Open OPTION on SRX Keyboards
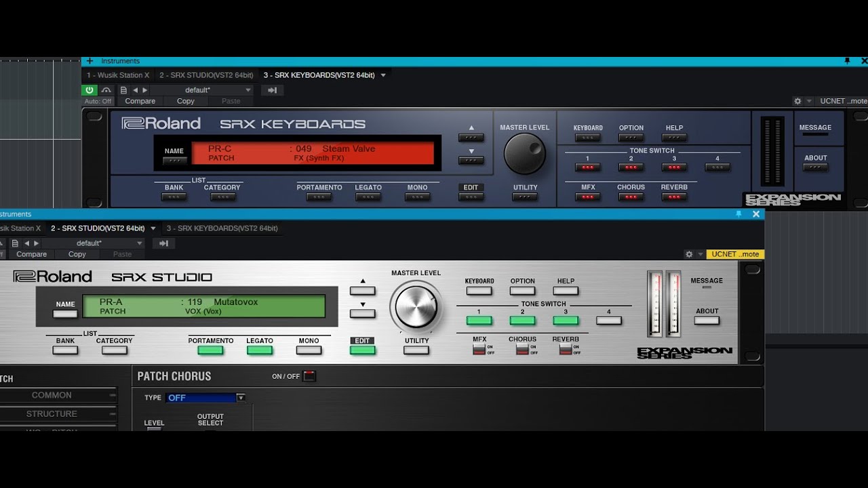Screen dimensions: 868x488 631,138
